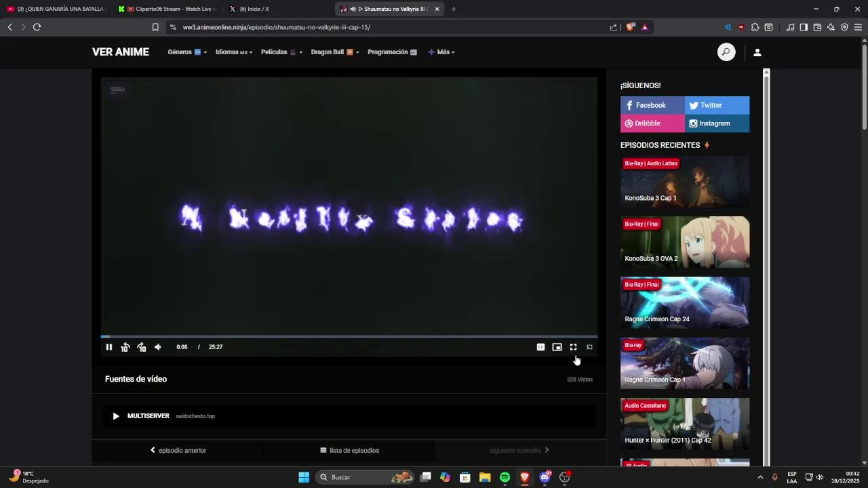Click the video progress bar
Screen dimensions: 868x488
(349, 336)
